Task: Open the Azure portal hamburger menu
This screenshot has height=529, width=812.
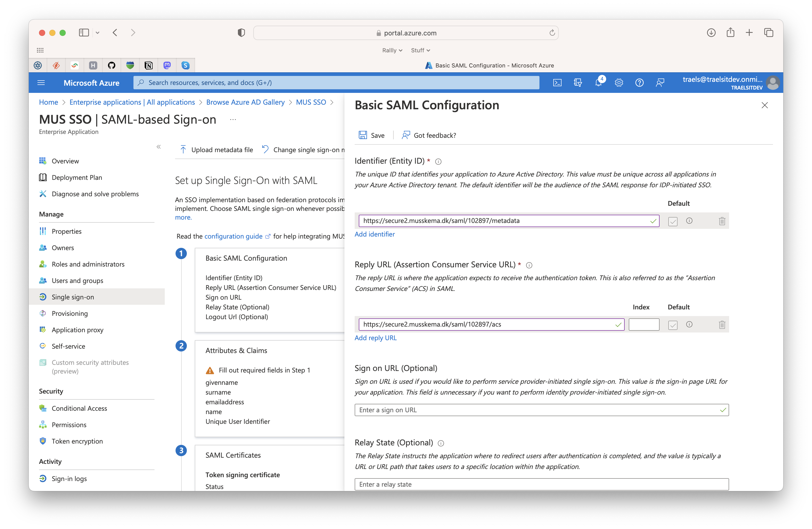Action: [41, 83]
